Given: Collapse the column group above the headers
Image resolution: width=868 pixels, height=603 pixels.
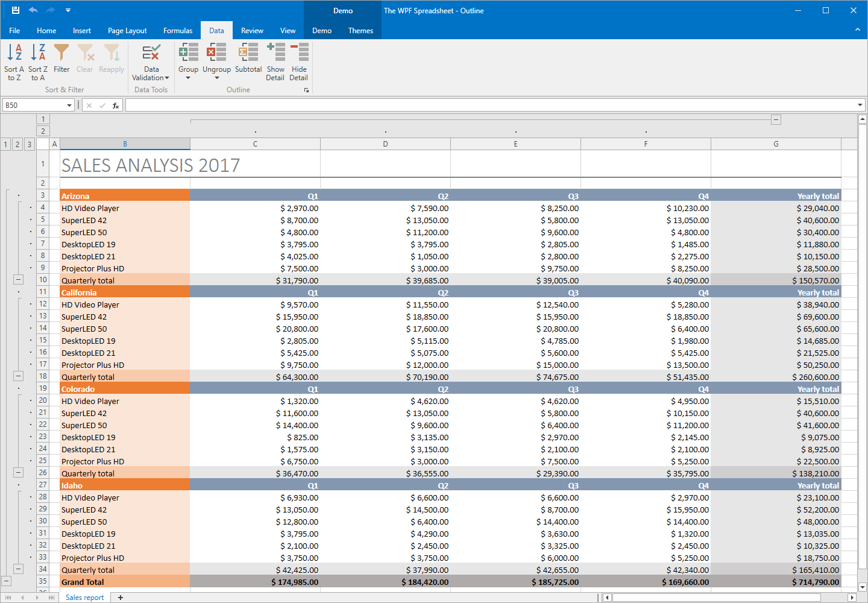Looking at the screenshot, I should click(776, 119).
